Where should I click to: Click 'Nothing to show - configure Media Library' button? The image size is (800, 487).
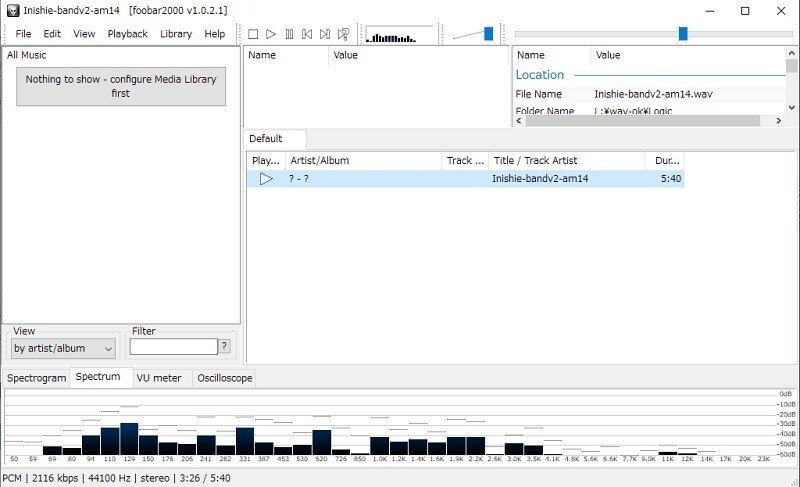click(x=121, y=86)
